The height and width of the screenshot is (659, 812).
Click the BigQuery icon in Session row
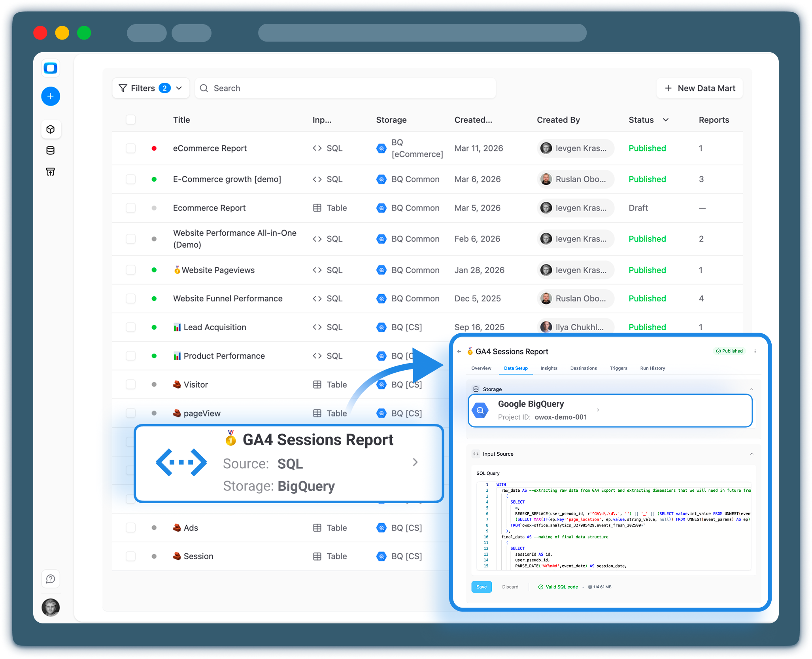(x=381, y=556)
